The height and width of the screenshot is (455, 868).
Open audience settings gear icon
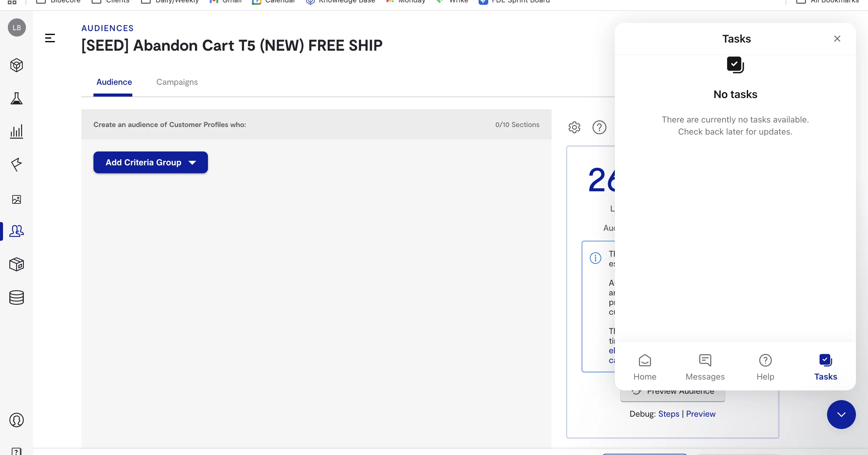click(x=574, y=127)
